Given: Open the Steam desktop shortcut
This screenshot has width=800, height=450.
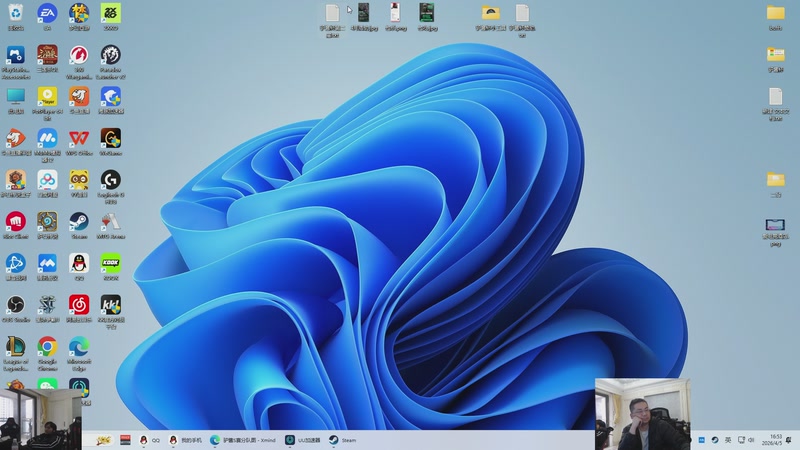Looking at the screenshot, I should pyautogui.click(x=79, y=222).
